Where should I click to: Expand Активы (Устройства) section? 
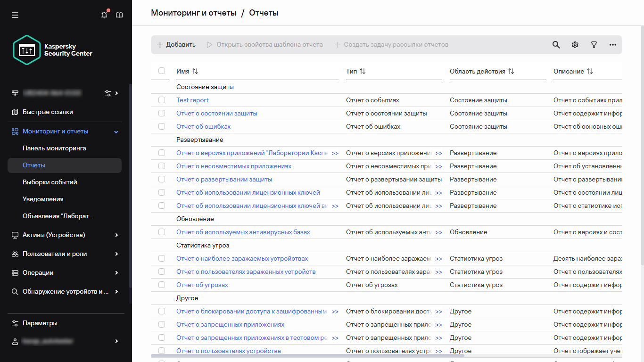point(116,235)
